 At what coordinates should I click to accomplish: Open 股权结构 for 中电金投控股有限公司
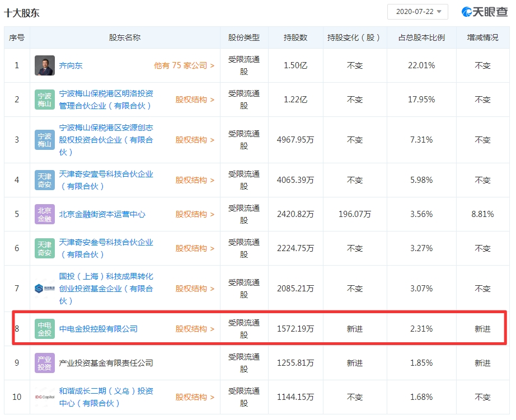coord(195,329)
